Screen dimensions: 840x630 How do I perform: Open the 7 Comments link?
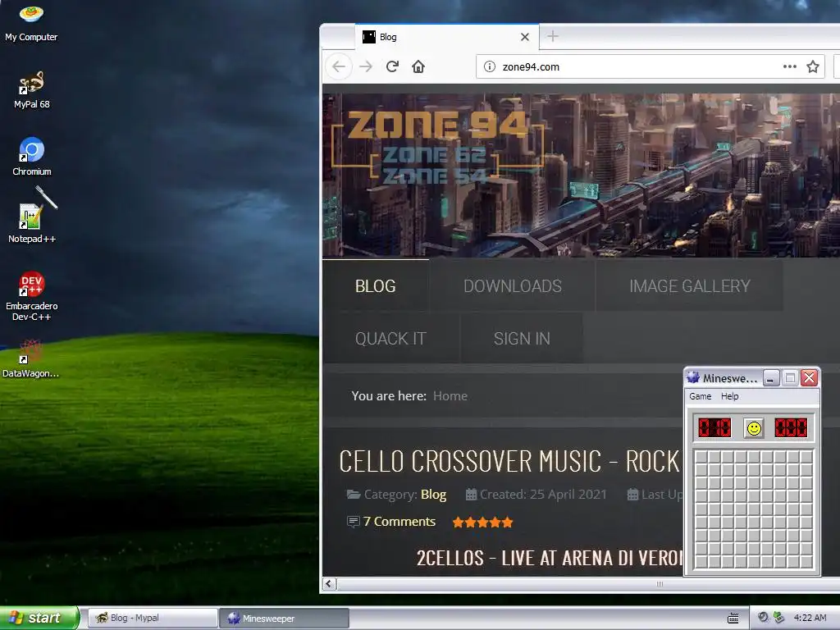[399, 522]
